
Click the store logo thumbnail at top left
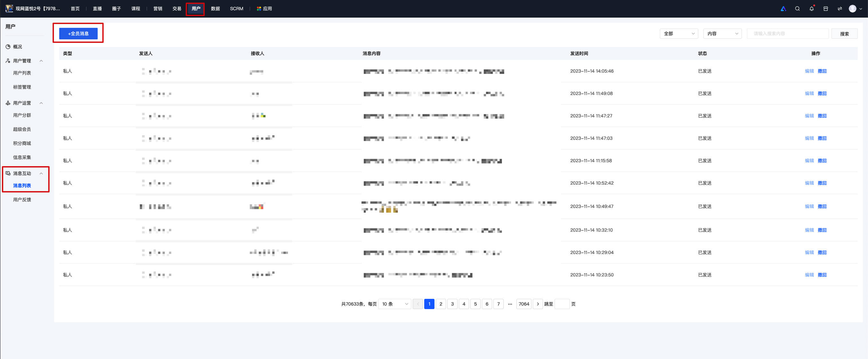pos(9,9)
